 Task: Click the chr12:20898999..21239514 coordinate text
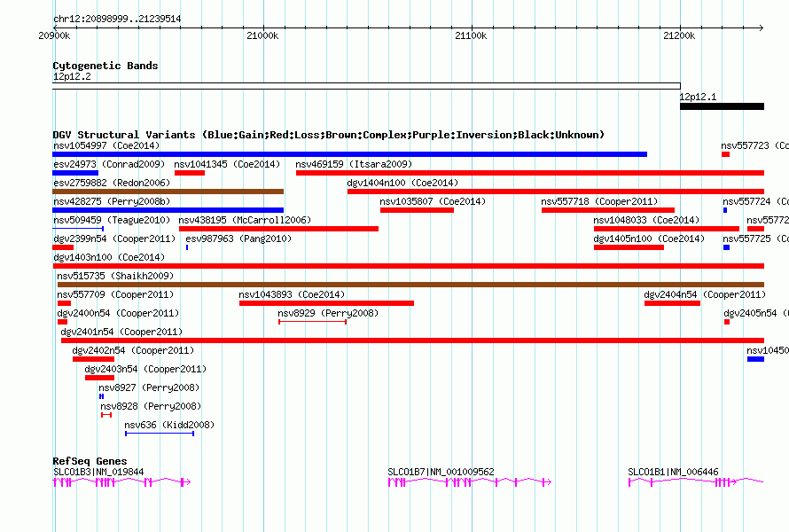(x=117, y=19)
